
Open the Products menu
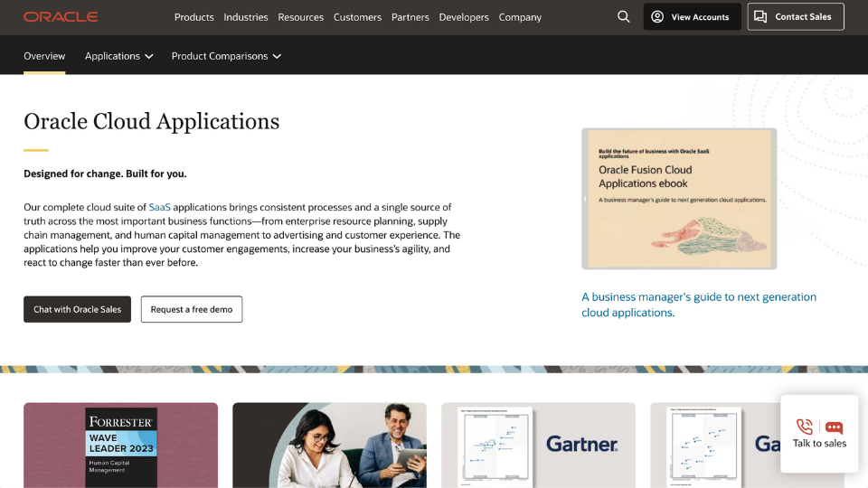coord(193,17)
